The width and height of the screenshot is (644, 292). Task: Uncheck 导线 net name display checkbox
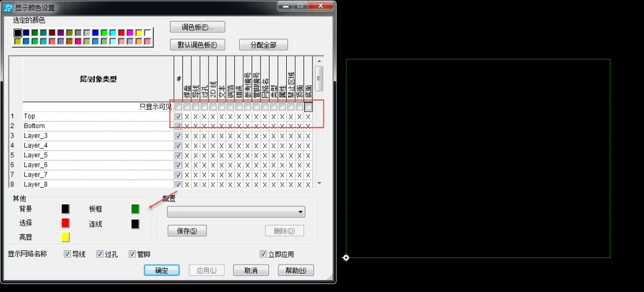[x=67, y=254]
